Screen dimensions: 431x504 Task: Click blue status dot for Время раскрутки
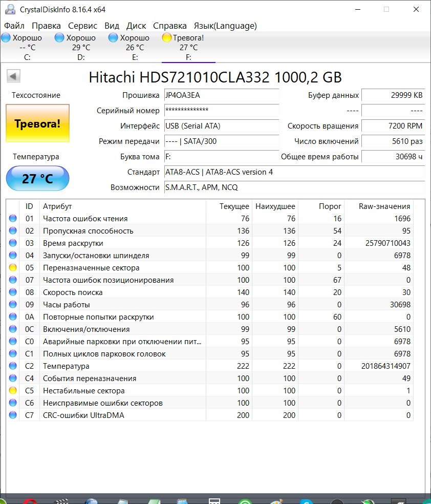(x=13, y=243)
